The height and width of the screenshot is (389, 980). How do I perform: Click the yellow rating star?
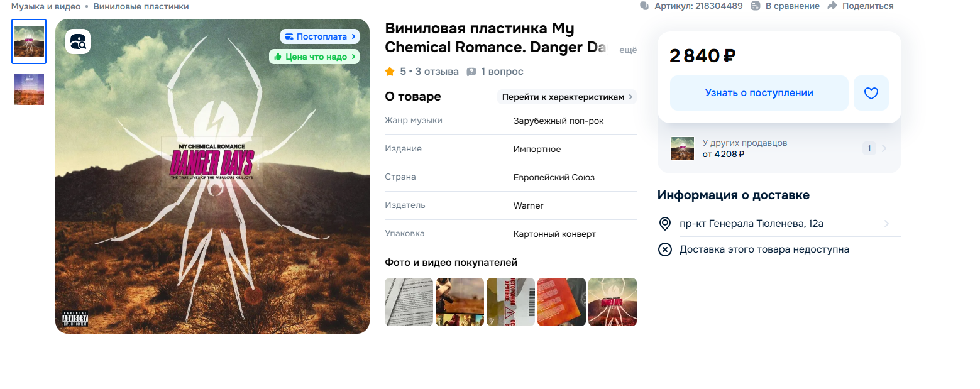(x=390, y=72)
